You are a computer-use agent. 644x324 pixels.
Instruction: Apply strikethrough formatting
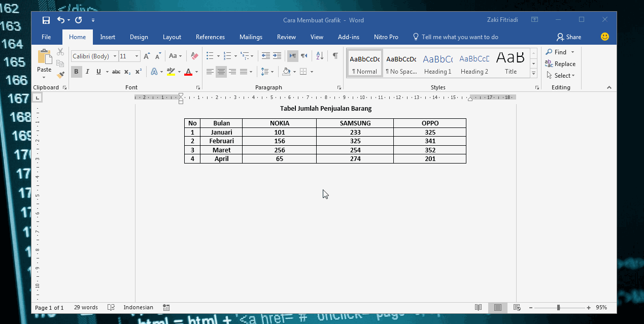[x=116, y=72]
